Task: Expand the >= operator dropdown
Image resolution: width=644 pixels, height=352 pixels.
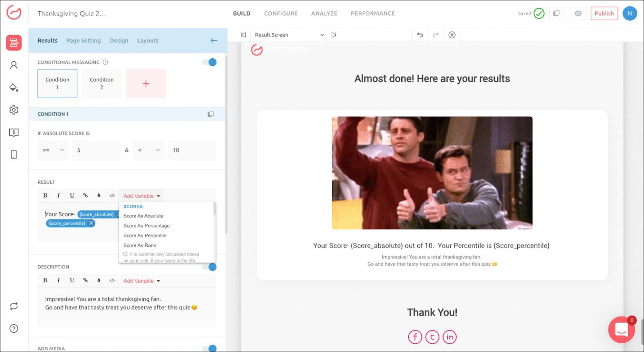Action: pos(53,150)
